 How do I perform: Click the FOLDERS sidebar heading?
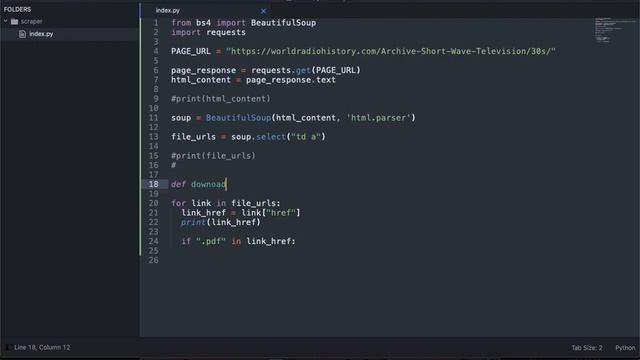[18, 9]
